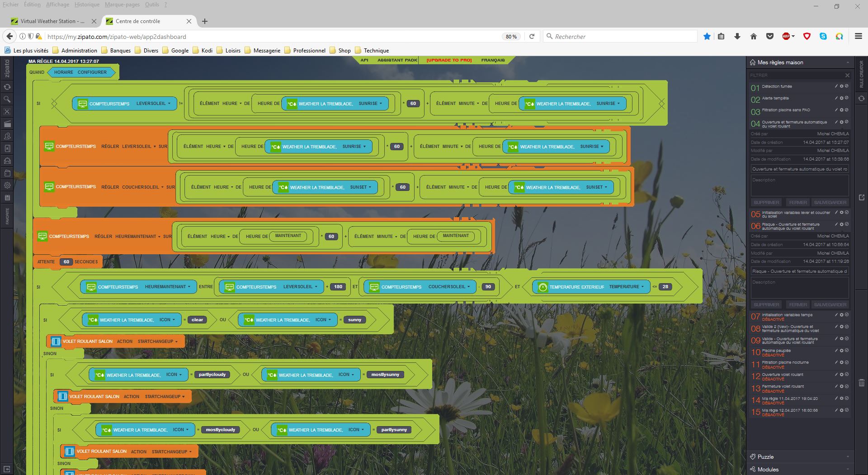Screen dimensions: 868x475
Task: Open the STARTCHANGEUP dropdown of first Volet Roulant action
Action: (158, 342)
